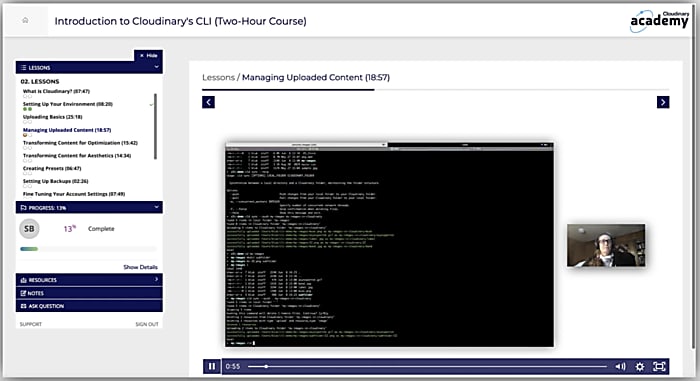Click the ASK QUESTION icon
The height and width of the screenshot is (381, 700).
[x=24, y=306]
